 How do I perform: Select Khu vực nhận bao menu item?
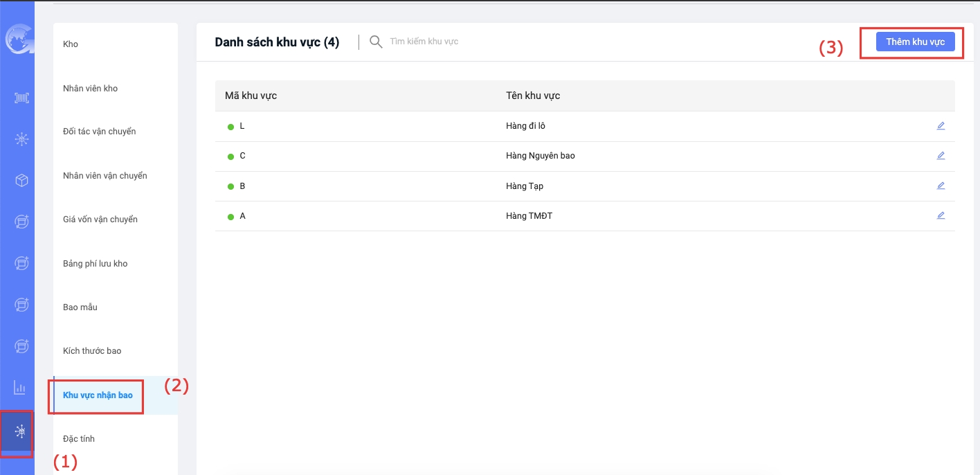(x=98, y=395)
